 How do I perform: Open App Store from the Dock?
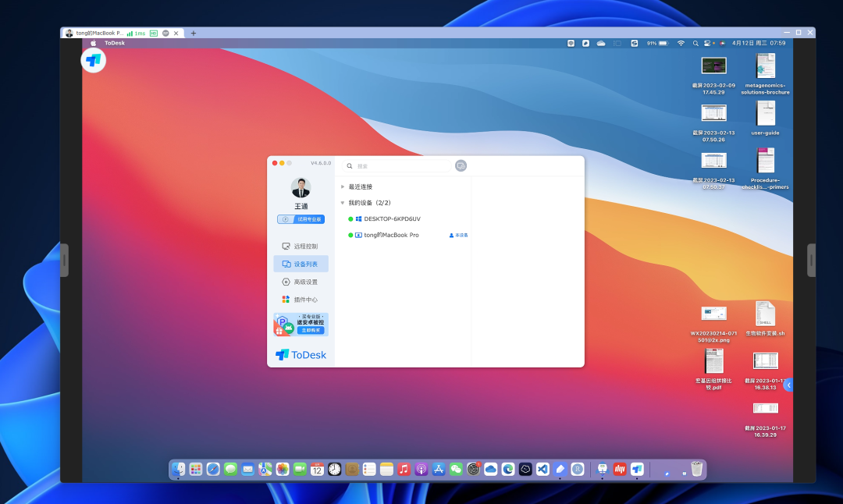click(x=439, y=469)
